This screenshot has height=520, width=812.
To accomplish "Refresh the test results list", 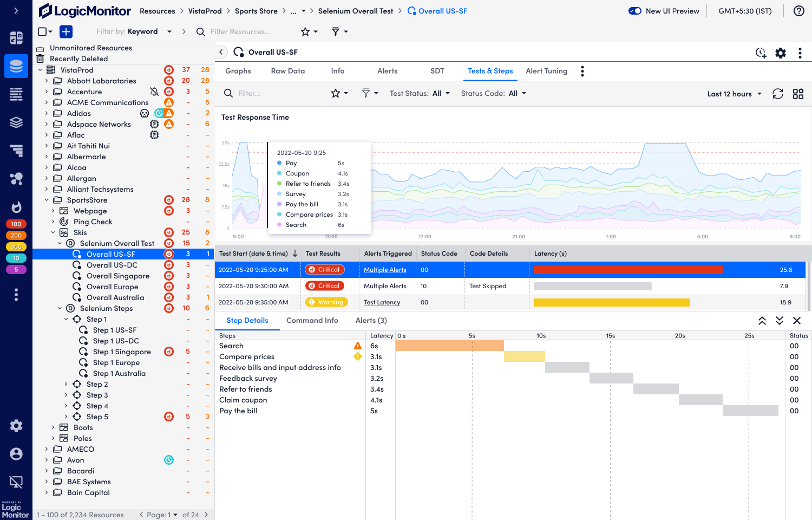I will pos(778,93).
